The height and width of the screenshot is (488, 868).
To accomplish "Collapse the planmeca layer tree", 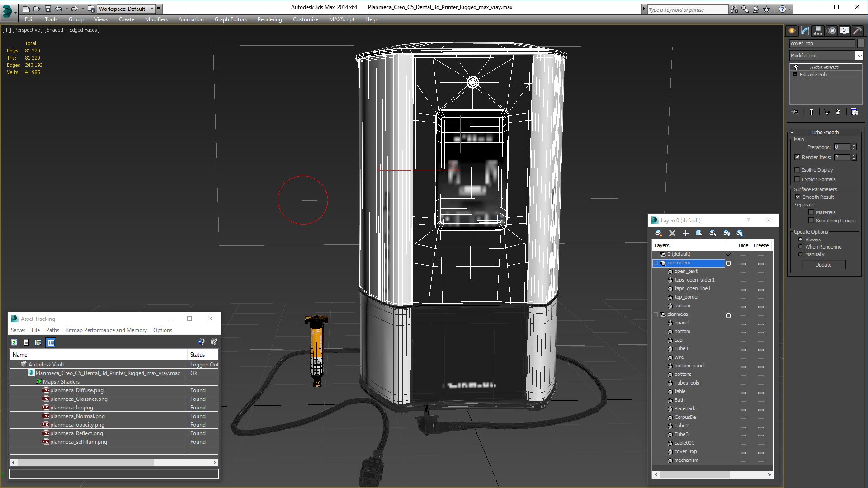I will (x=656, y=314).
